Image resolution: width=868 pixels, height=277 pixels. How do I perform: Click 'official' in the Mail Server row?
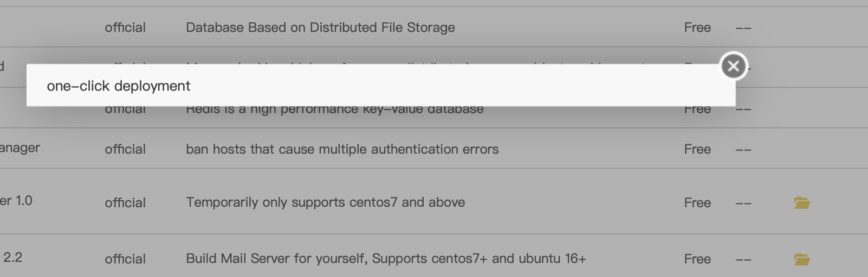coord(125,259)
